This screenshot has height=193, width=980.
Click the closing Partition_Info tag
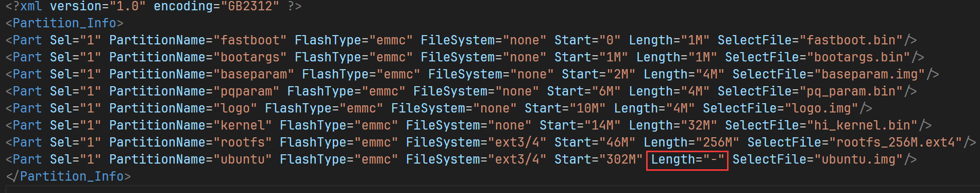[68, 176]
